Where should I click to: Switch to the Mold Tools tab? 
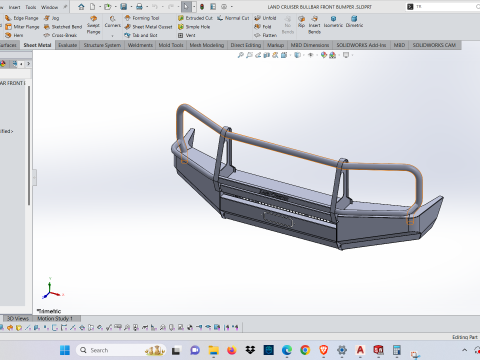click(x=171, y=45)
